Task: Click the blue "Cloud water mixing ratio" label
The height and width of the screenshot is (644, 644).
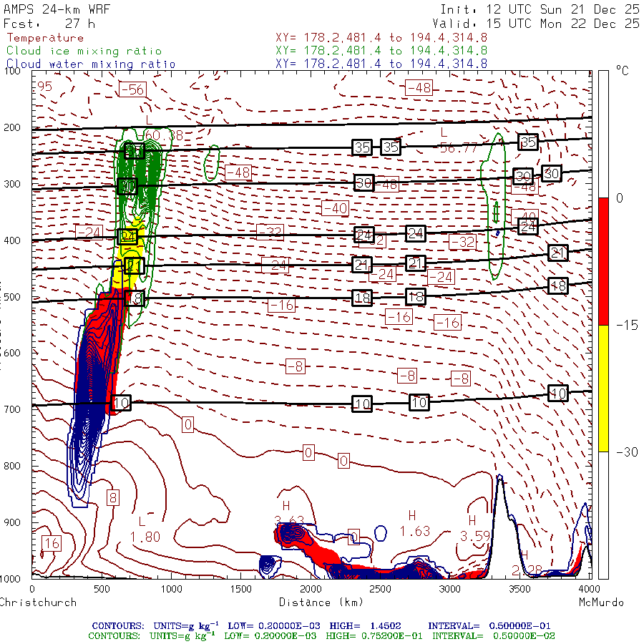Action: (x=91, y=64)
